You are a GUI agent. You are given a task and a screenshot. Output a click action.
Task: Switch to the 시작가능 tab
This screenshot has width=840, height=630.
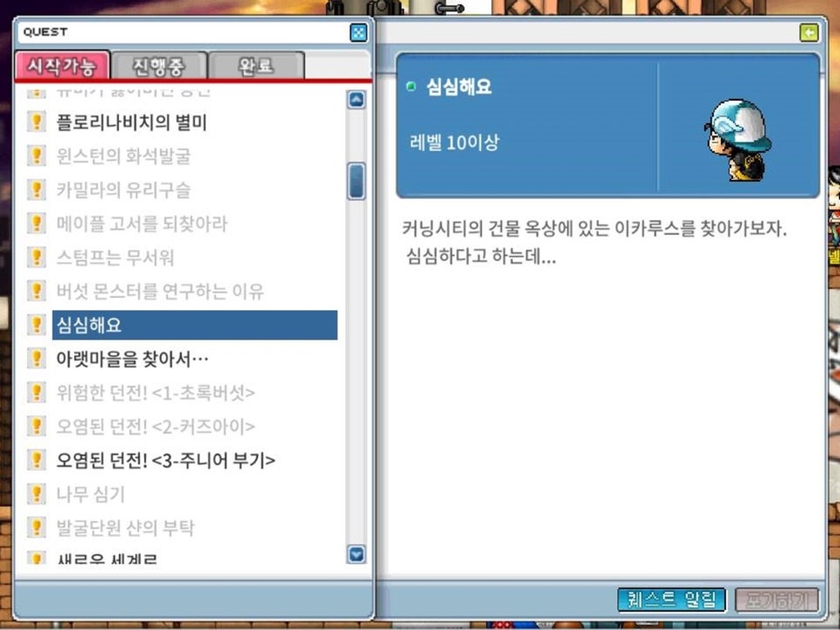tap(62, 66)
